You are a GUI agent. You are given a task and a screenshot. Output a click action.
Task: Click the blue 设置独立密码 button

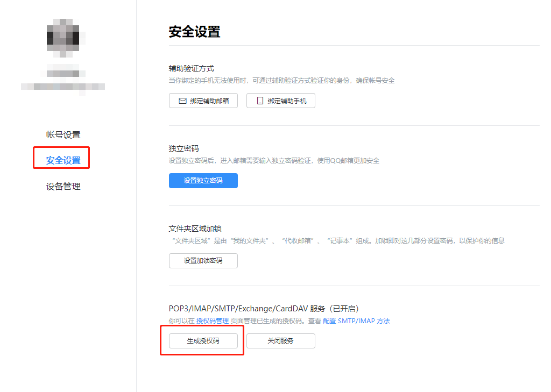(203, 181)
